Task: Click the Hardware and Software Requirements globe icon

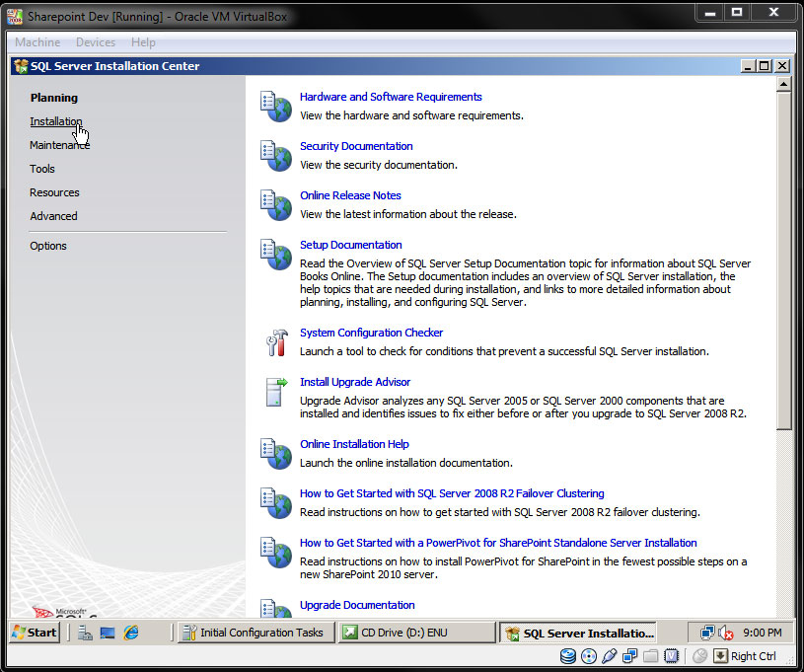Action: coord(276,107)
